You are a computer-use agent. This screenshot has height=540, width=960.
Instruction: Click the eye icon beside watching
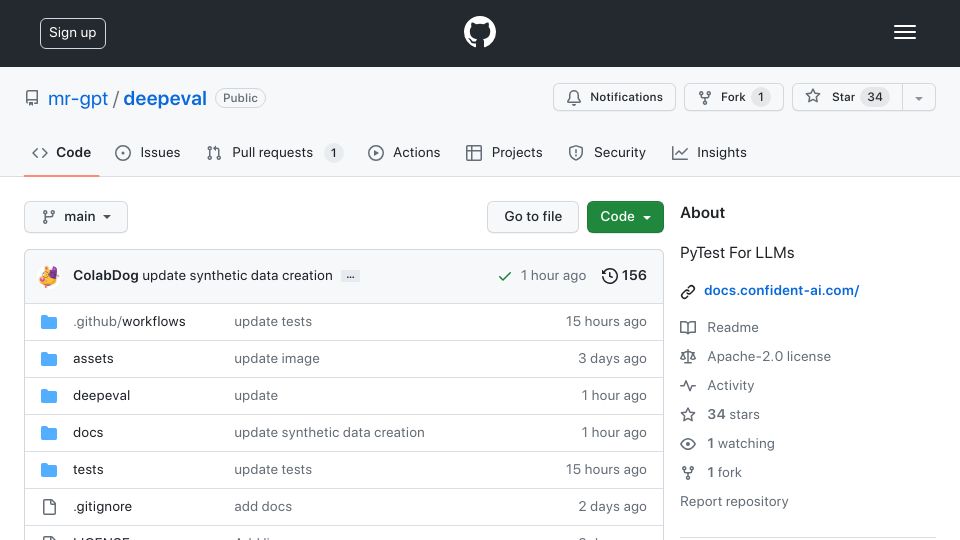point(688,444)
